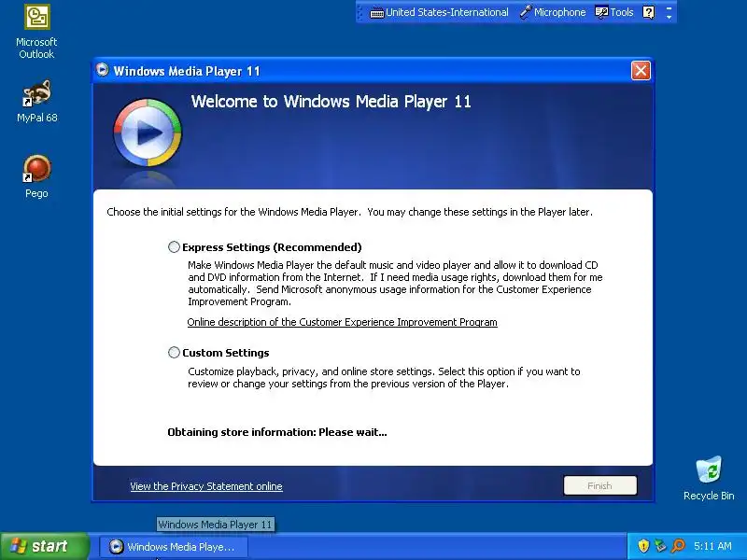Select the Recycle Bin icon
Screen dimensions: 747x560
[x=709, y=478]
